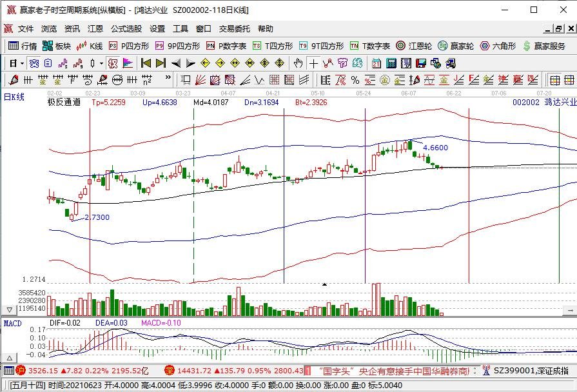Viewport: 577px width, 392px height.
Task: Select the circled 金 golden ratio tool
Action: click(x=384, y=80)
